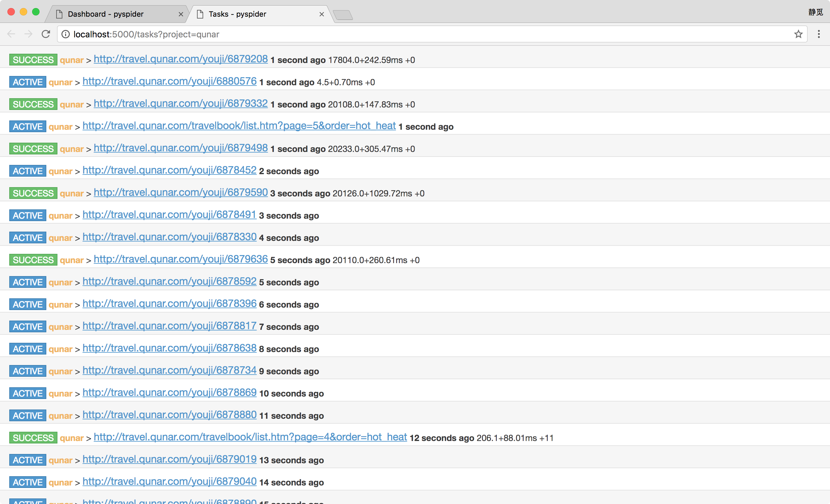Image resolution: width=830 pixels, height=504 pixels.
Task: Open a new tab button
Action: pos(342,15)
